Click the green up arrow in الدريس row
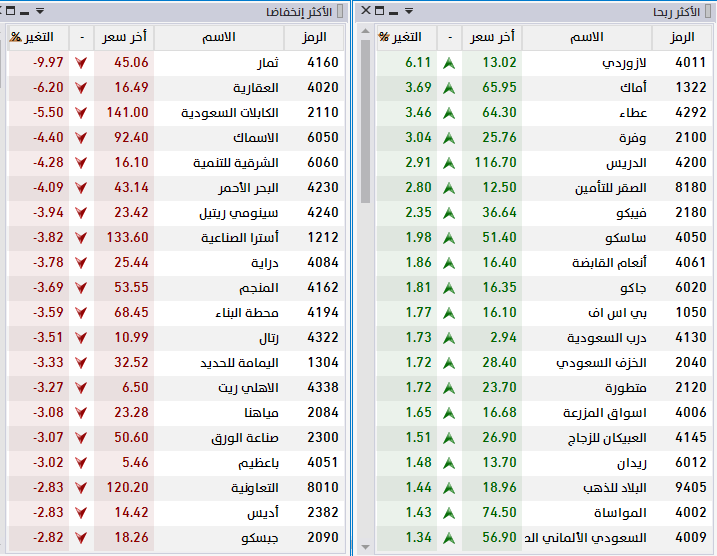 tap(449, 163)
